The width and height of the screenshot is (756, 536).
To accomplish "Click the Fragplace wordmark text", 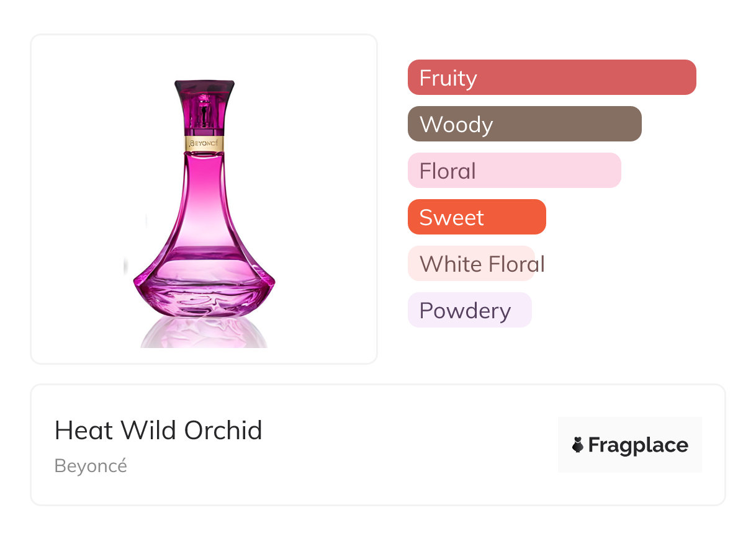I will pyautogui.click(x=638, y=445).
